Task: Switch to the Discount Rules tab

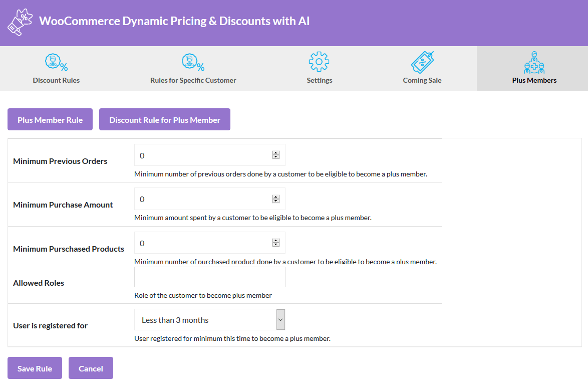Action: coord(56,69)
